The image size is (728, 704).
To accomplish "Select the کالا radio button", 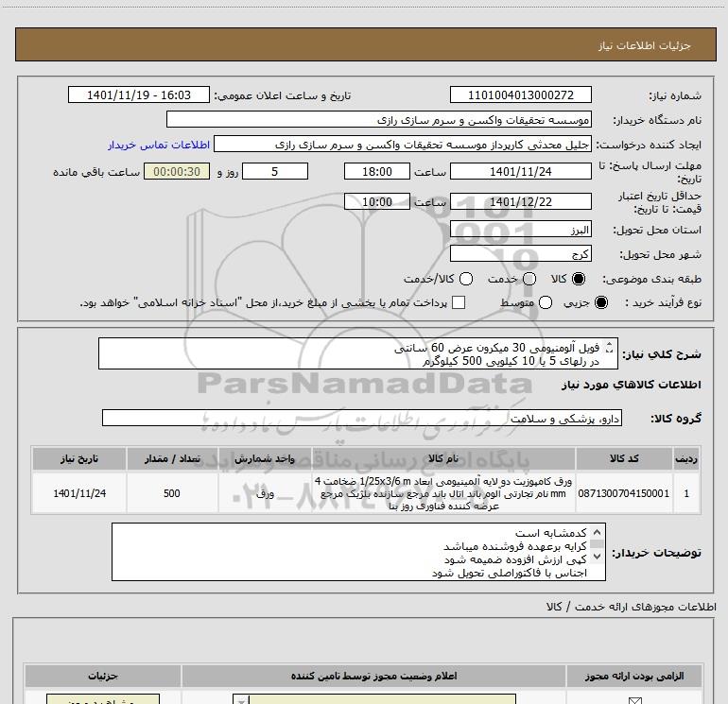I will [579, 279].
